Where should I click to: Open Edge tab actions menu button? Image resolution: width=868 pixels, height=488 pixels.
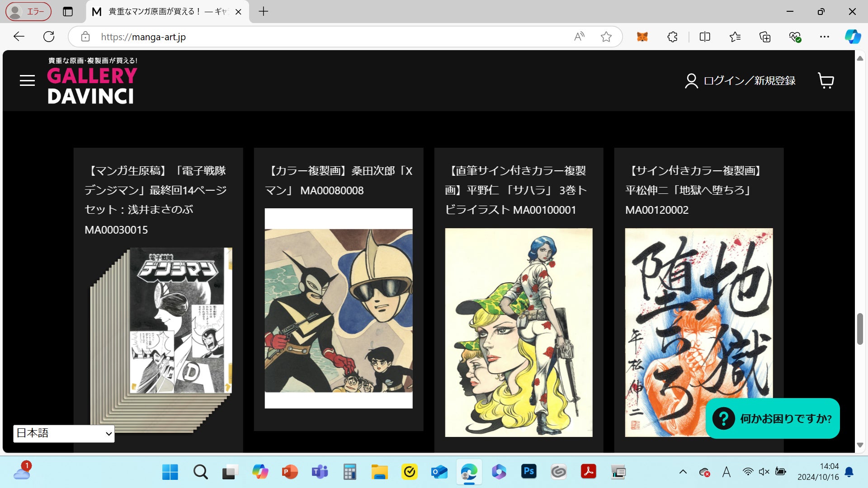(68, 11)
